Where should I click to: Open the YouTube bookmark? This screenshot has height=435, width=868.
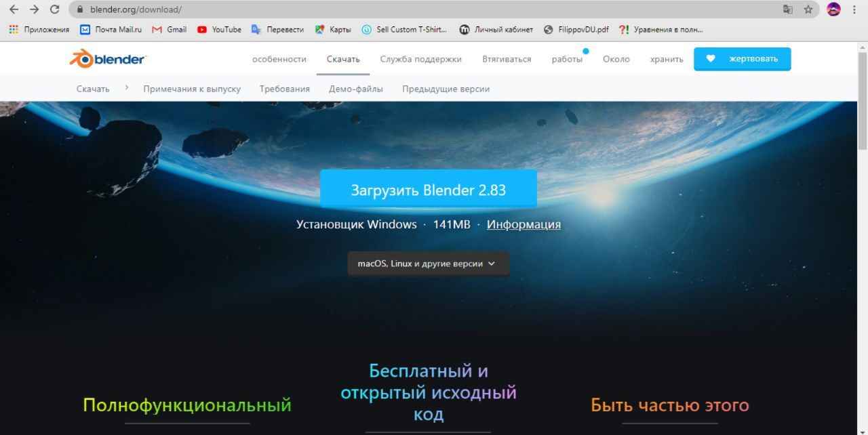pos(219,29)
